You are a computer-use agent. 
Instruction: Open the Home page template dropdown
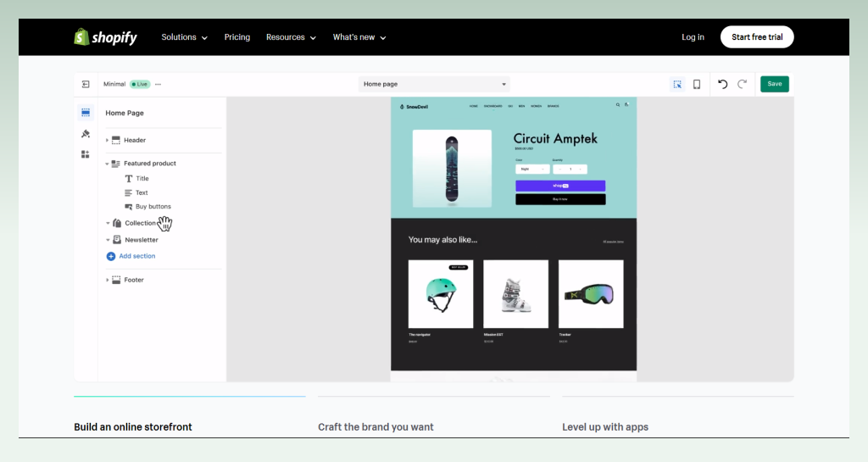coord(434,84)
